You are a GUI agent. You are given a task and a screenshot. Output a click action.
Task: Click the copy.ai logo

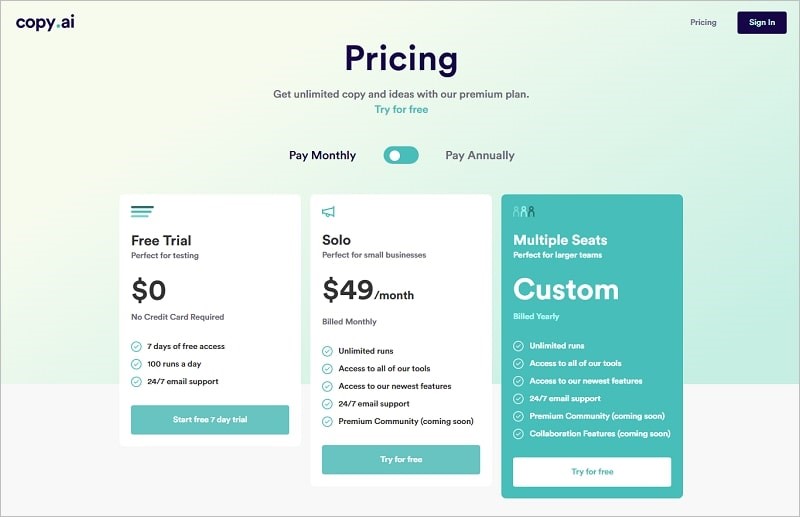pos(45,22)
